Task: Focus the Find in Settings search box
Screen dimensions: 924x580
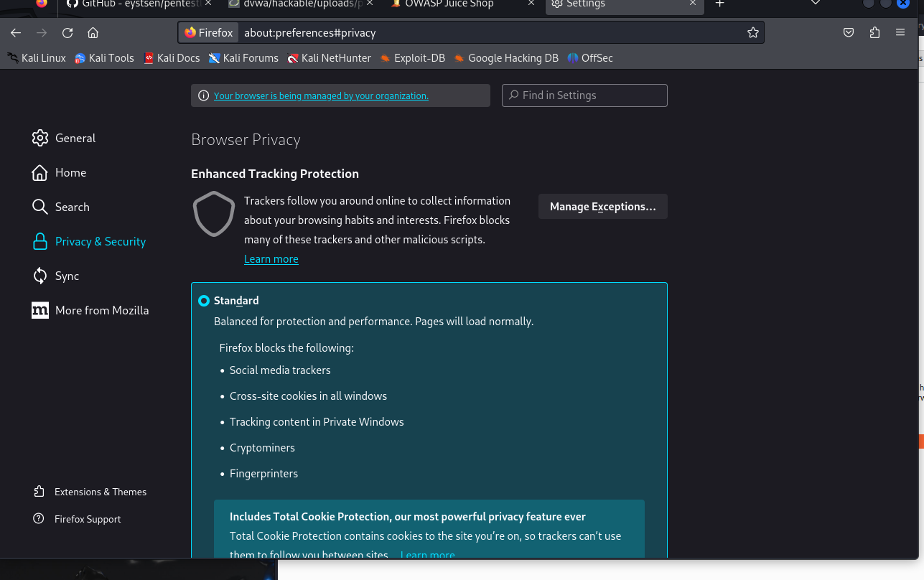Action: coord(584,95)
